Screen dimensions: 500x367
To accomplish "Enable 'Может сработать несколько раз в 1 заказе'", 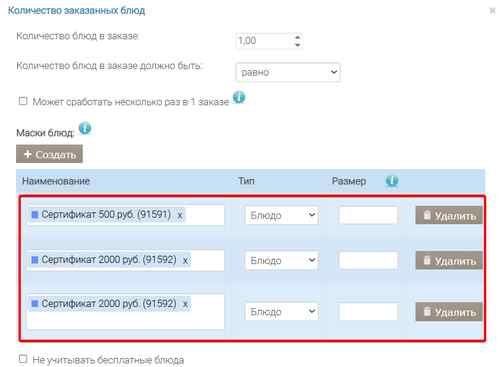I will click(23, 101).
